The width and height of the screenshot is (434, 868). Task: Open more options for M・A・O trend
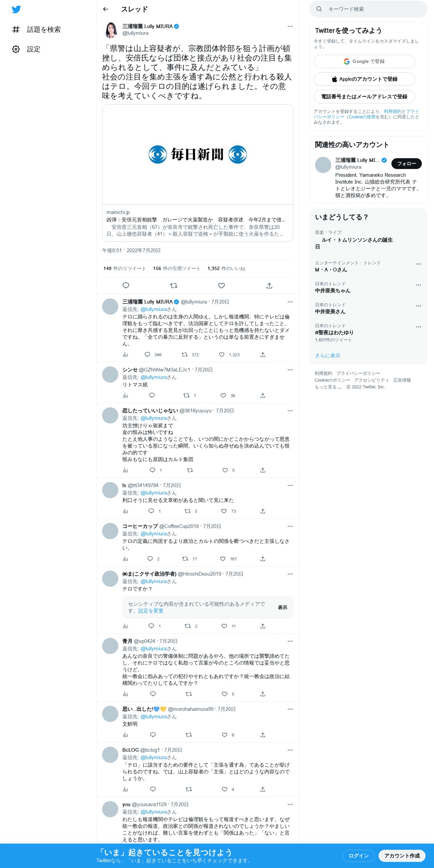pyautogui.click(x=418, y=264)
